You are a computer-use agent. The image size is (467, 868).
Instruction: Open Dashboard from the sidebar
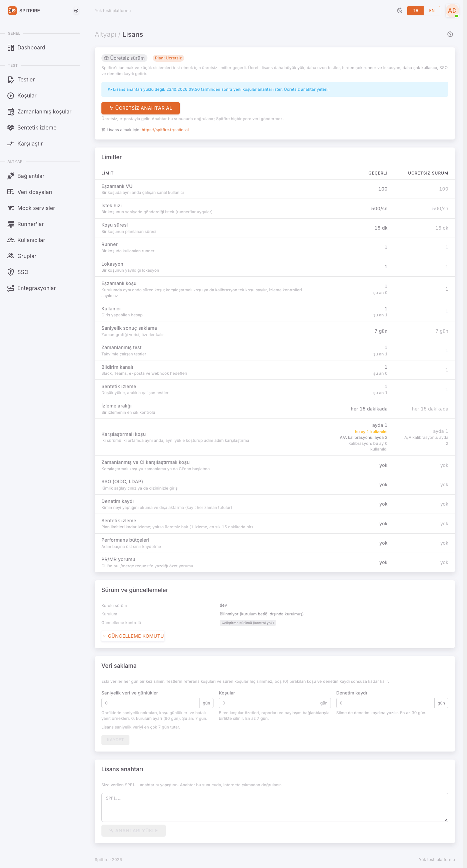pyautogui.click(x=31, y=47)
